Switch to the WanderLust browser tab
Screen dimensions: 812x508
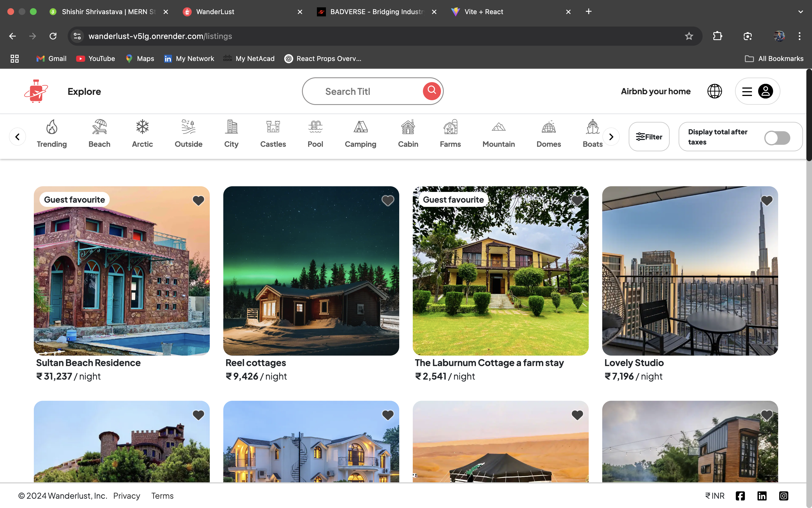242,12
